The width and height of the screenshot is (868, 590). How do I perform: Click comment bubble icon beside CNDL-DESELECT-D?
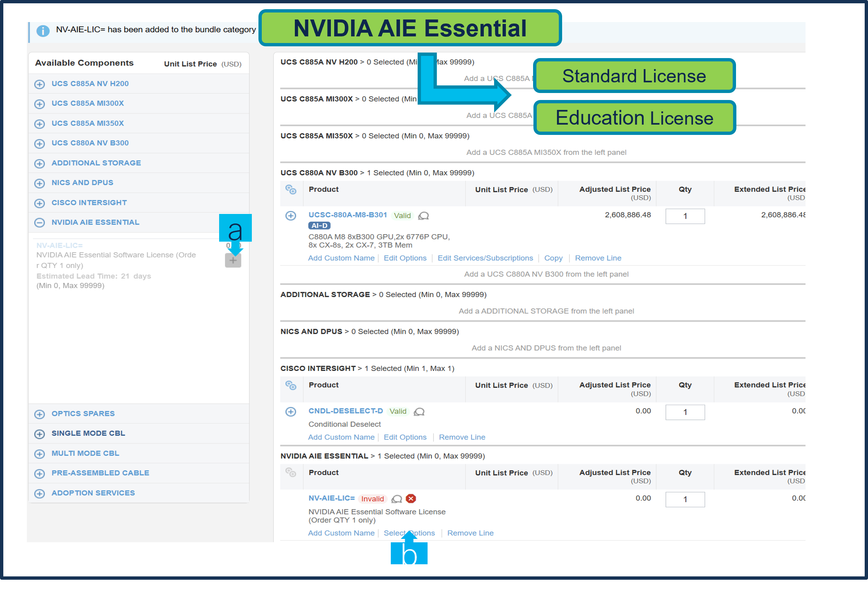click(419, 411)
